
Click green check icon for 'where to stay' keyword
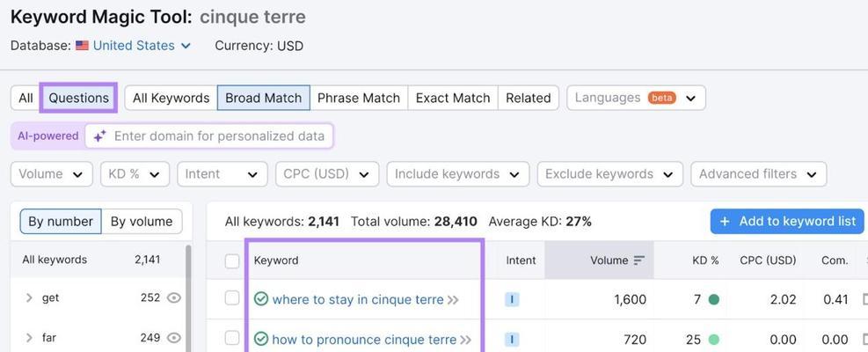260,299
